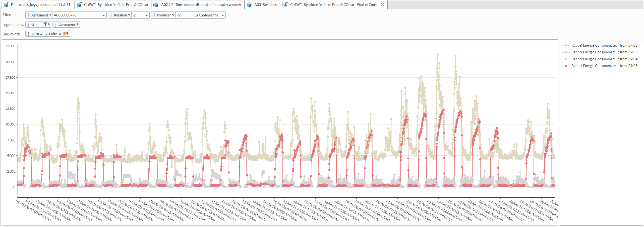644x227 pixels.
Task: Click the P2 producer code field
Action: (x=184, y=15)
